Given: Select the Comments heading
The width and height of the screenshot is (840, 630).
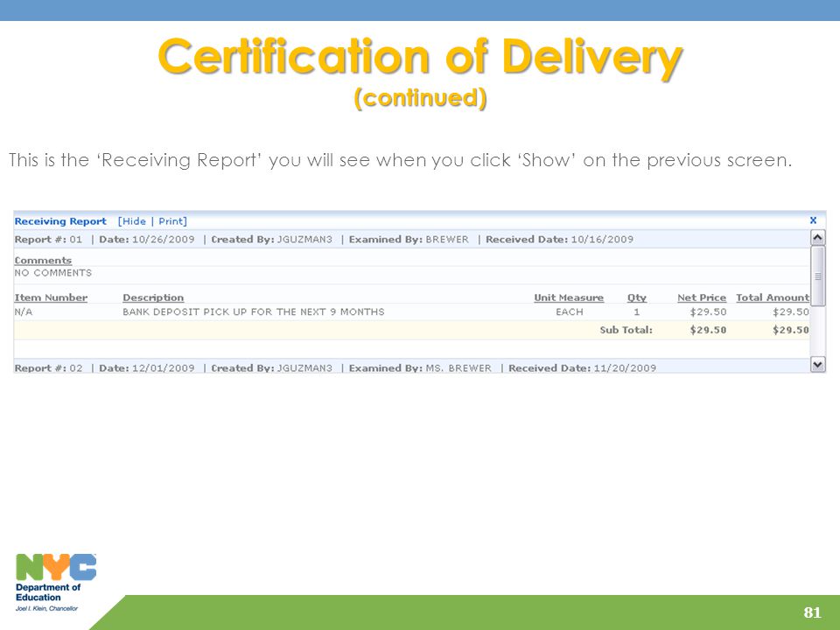Looking at the screenshot, I should click(43, 261).
